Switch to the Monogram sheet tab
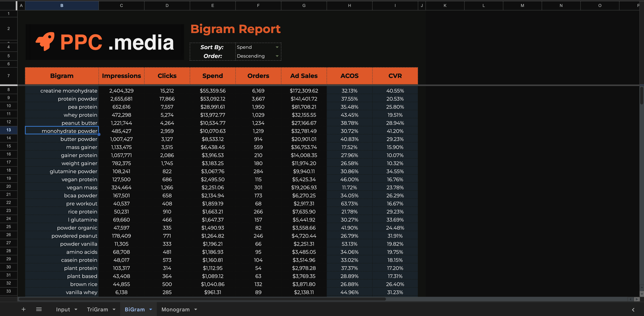644x316 pixels. coord(175,310)
